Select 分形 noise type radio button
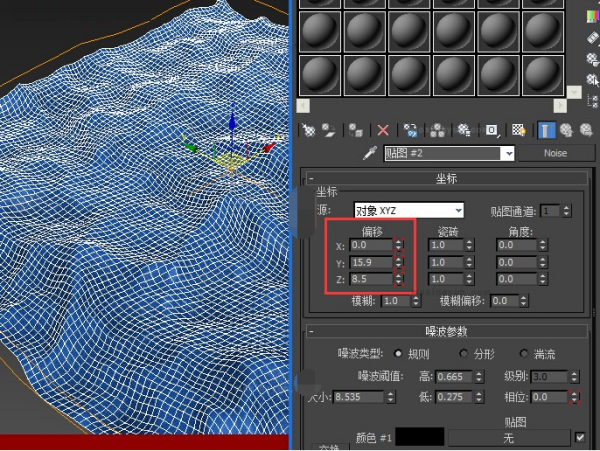 click(x=463, y=353)
